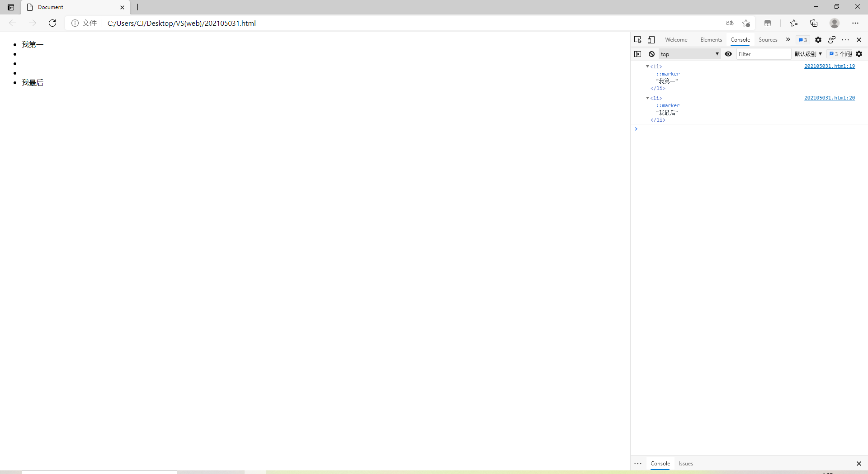Open DevTools settings gear in top toolbar
This screenshot has height=474, width=868.
pyautogui.click(x=818, y=40)
